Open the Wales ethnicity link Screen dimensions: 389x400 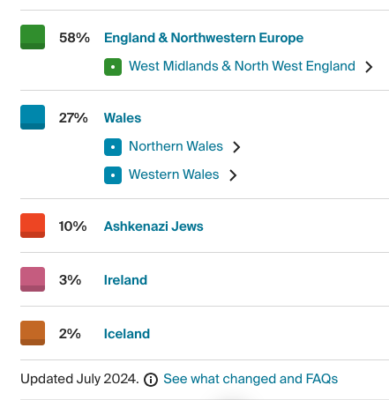click(x=122, y=118)
